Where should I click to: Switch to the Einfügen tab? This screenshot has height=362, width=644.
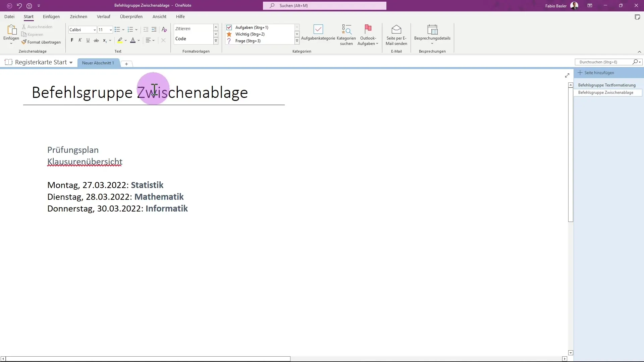51,16
